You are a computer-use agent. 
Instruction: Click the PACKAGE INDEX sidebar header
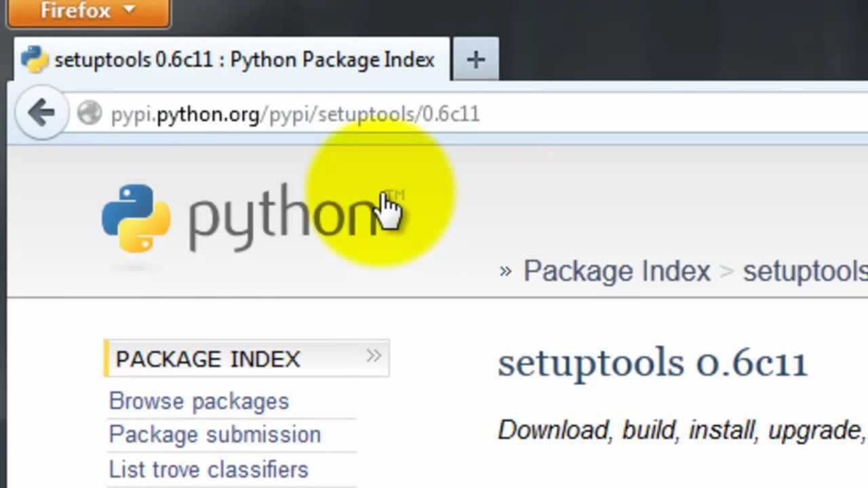point(208,359)
